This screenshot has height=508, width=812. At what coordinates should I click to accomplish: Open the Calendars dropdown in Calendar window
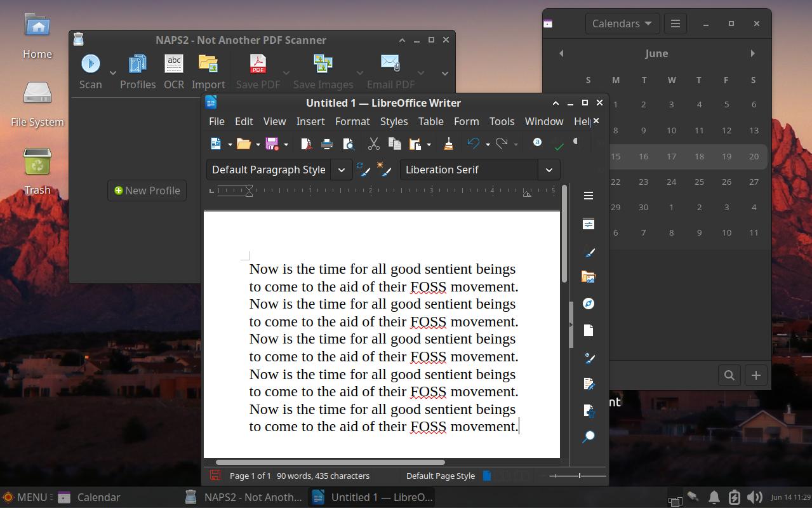[622, 23]
